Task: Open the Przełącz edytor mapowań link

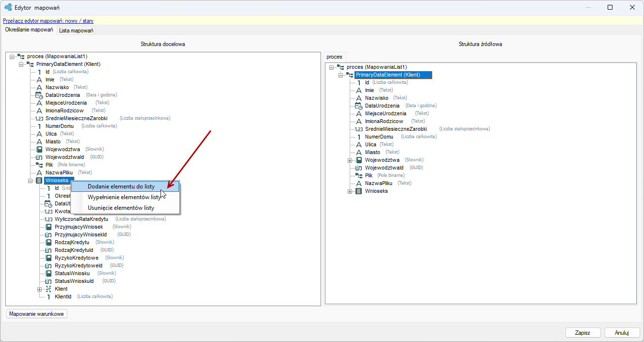Action: coord(48,21)
